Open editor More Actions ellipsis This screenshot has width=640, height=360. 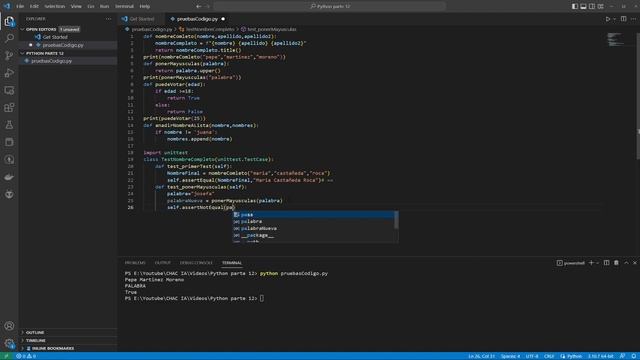[x=633, y=19]
